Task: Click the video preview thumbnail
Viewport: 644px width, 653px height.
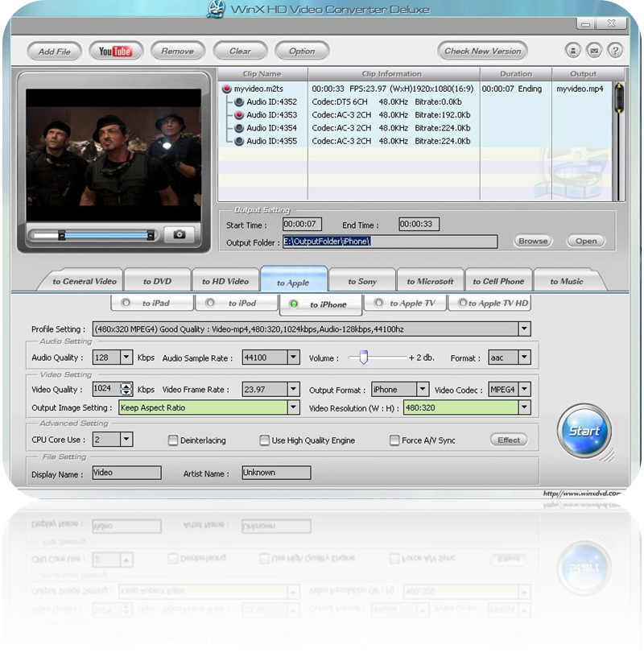Action: pos(114,155)
